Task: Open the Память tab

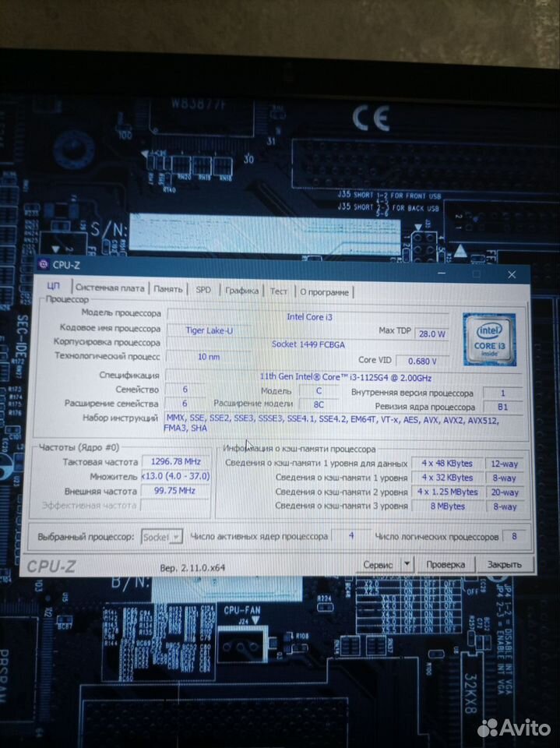Action: pos(167,289)
